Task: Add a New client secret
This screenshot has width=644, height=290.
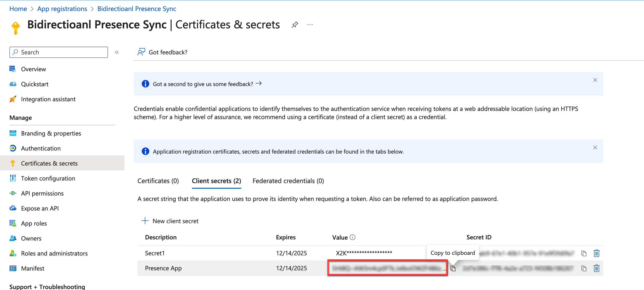Action: (170, 221)
